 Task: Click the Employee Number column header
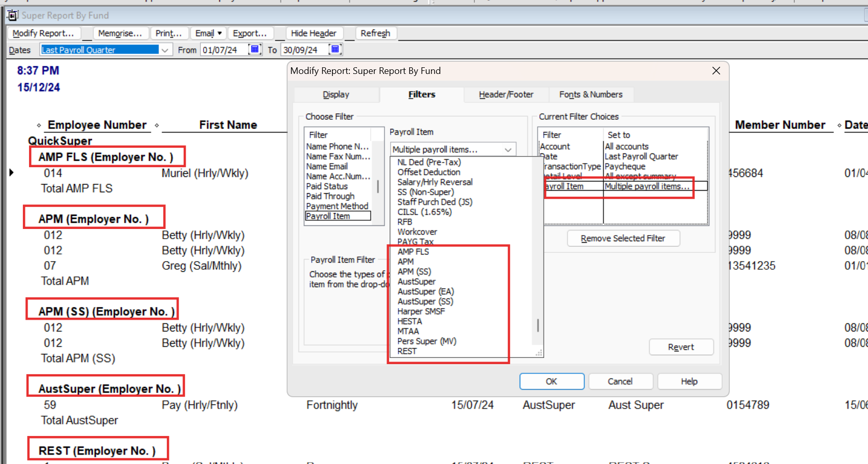coord(97,125)
